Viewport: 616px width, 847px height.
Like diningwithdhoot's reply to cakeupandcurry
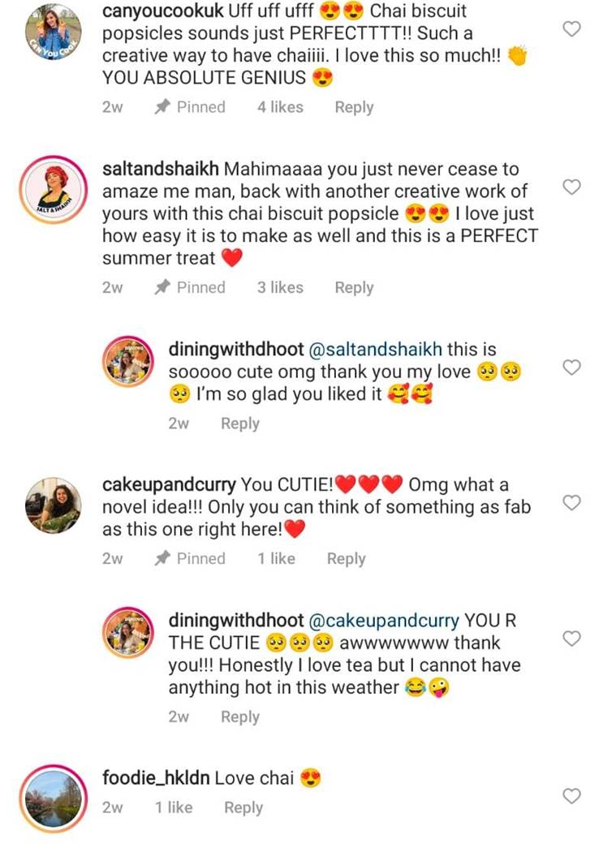571,638
